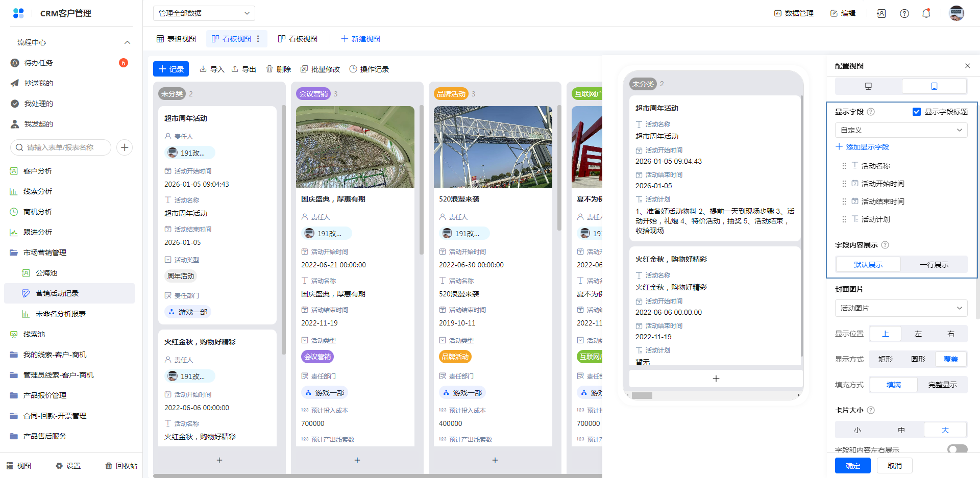
Task: Toggle the 字段和内容左右展示 switch
Action: [x=957, y=449]
